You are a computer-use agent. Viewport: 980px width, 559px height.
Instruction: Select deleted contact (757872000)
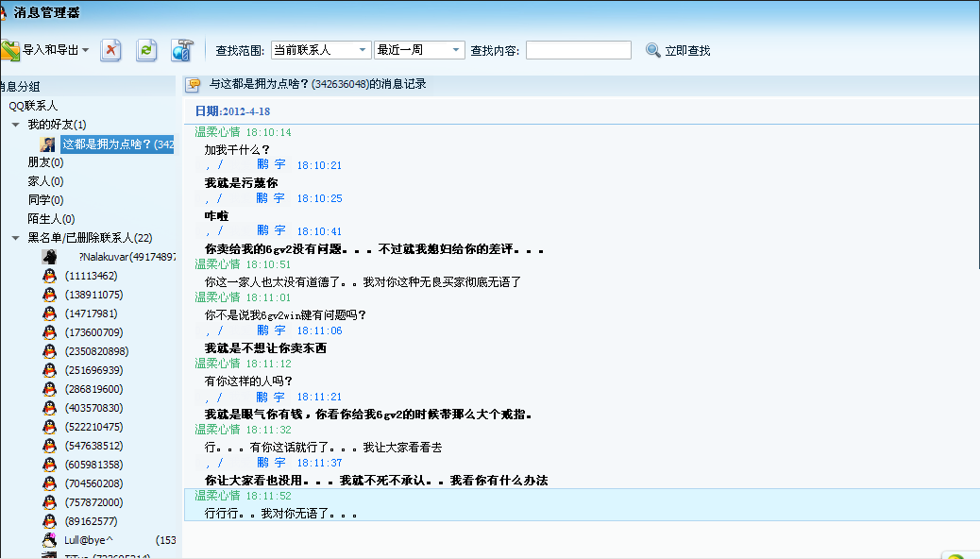point(93,502)
